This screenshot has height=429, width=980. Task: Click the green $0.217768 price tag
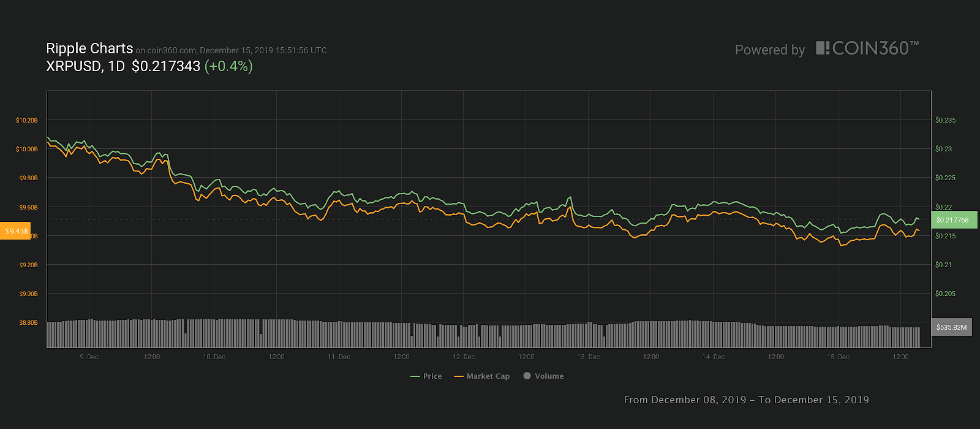954,220
